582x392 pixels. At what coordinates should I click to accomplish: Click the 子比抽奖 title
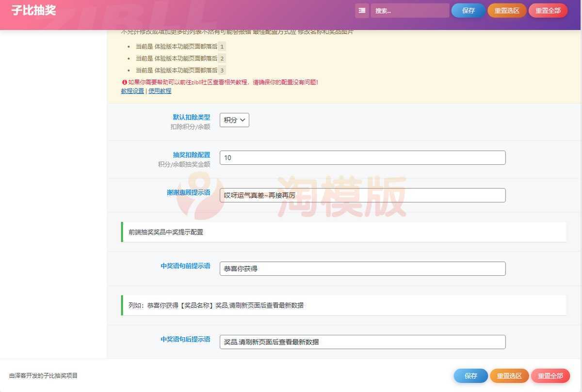(x=33, y=10)
